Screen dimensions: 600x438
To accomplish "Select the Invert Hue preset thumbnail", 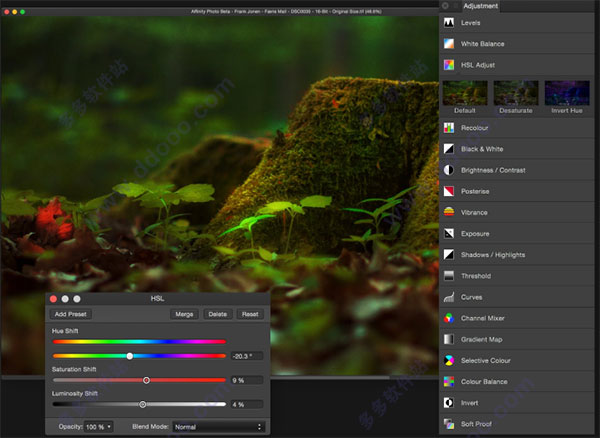I will (x=567, y=93).
